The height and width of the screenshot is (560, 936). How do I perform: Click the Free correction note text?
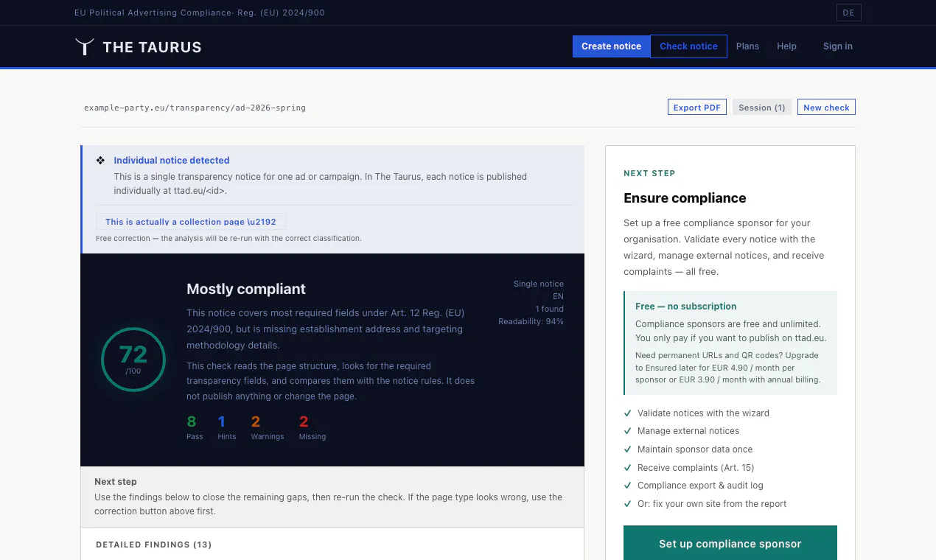[x=228, y=239]
